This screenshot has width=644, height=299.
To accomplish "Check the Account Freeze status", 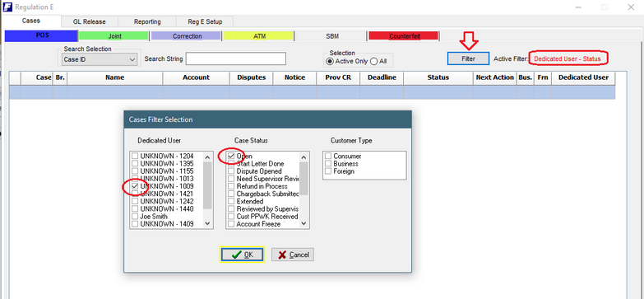I will coord(231,224).
